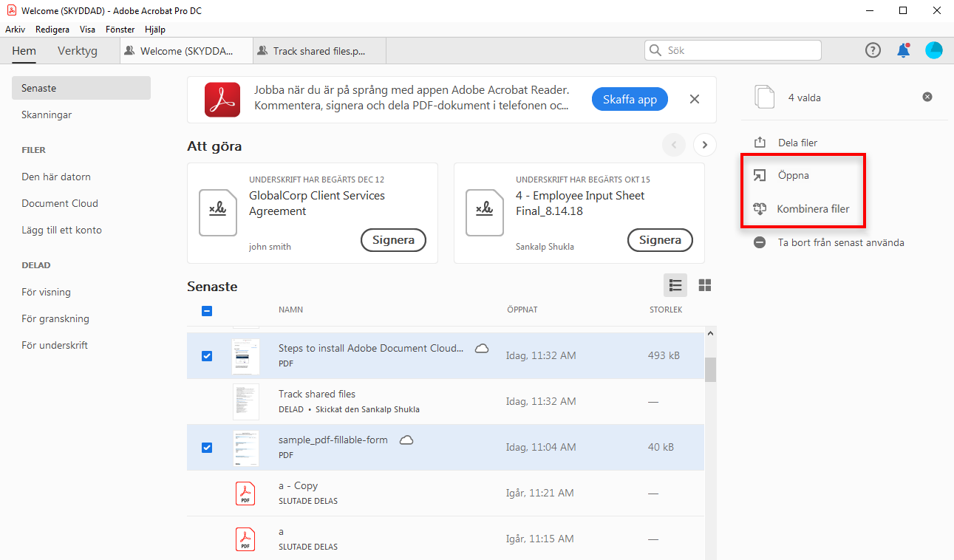Click the PDF icon for a - Copy
This screenshot has width=954, height=560.
245,493
